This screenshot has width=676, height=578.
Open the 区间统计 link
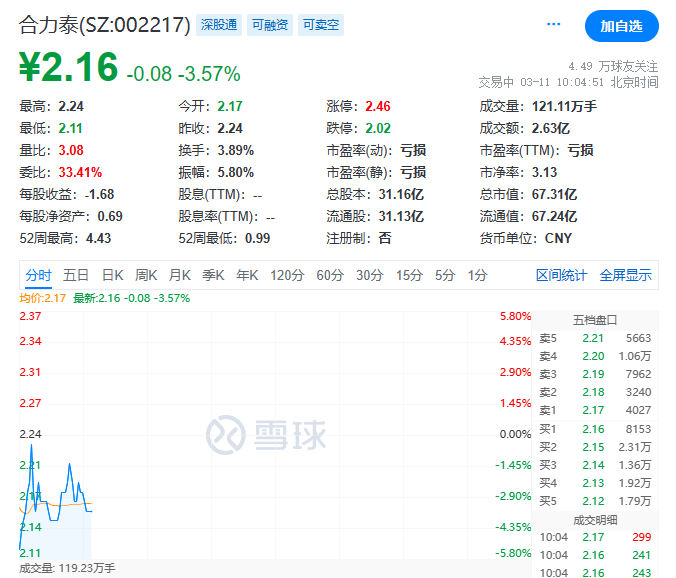click(561, 275)
